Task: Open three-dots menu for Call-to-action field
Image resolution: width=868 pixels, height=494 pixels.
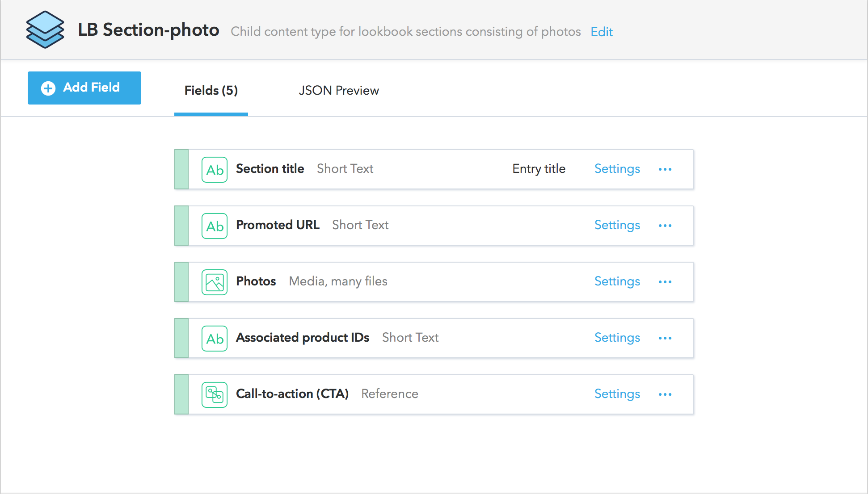Action: 665,394
